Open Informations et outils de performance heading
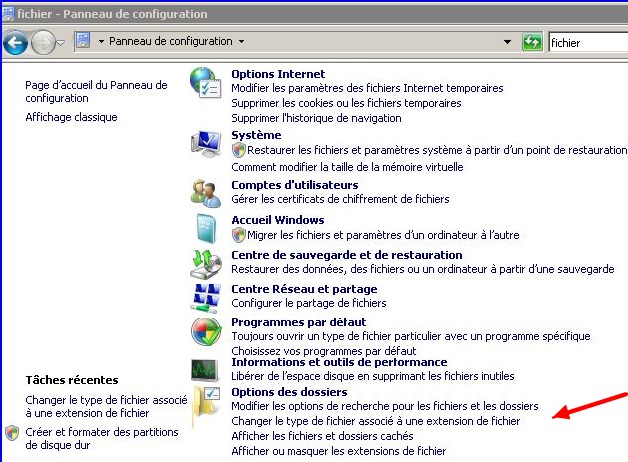Screen dimensions: 628x462 coord(339,362)
